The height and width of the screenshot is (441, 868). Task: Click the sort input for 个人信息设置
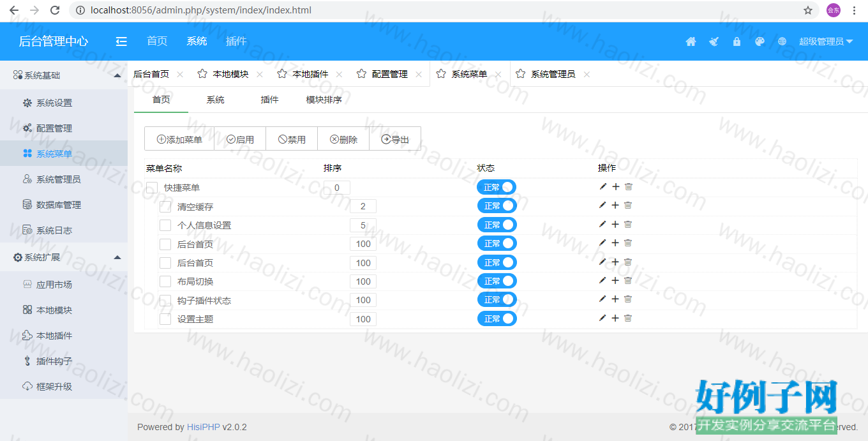pyautogui.click(x=363, y=225)
